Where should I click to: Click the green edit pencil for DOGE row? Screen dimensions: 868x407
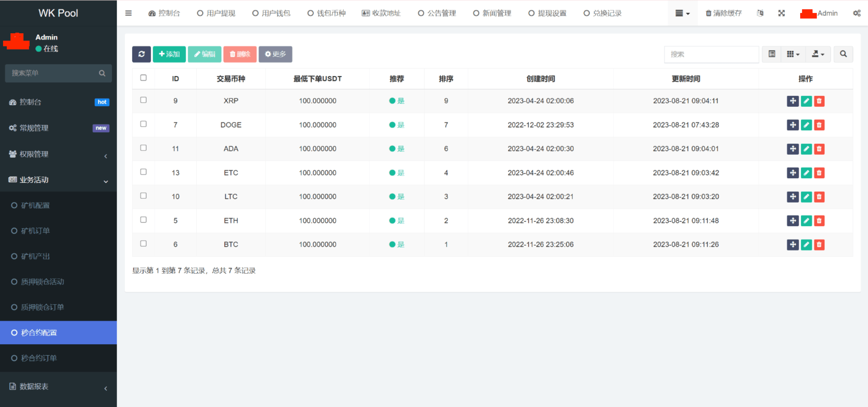[806, 125]
